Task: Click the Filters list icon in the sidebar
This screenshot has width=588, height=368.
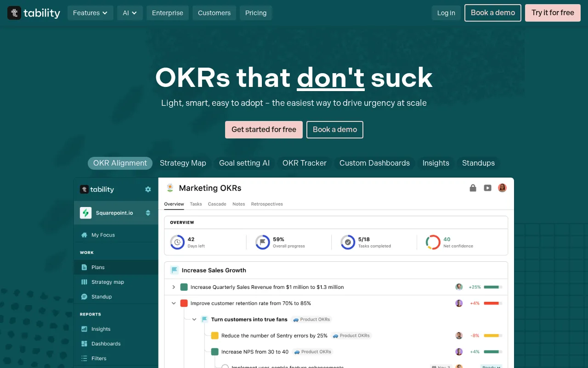Action: [84, 358]
